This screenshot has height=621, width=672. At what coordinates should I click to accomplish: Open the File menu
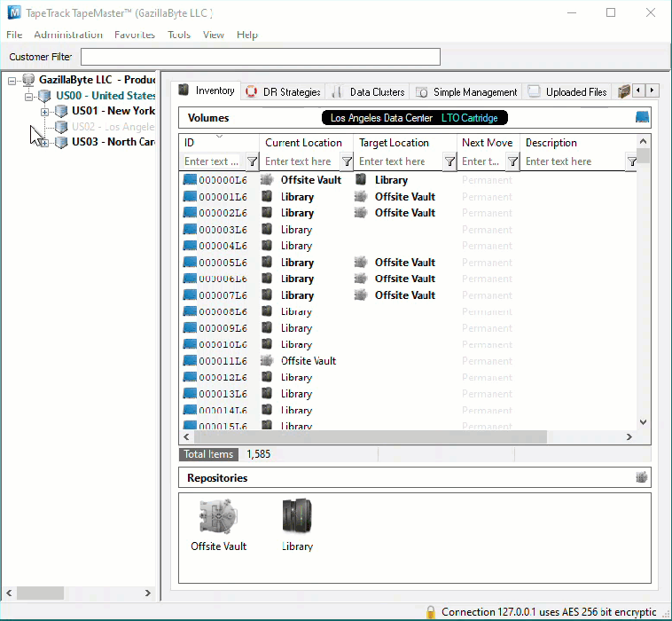(14, 35)
